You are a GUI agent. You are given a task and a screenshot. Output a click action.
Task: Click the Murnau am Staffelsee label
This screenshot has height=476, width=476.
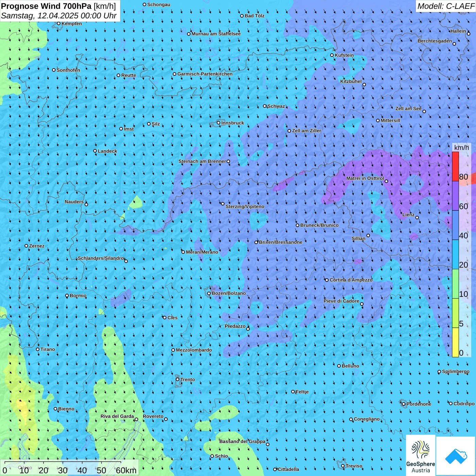[216, 34]
